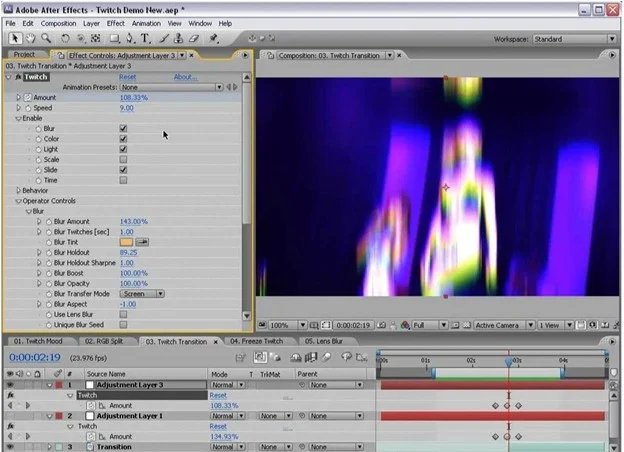
Task: Uncheck the Light enable checkbox
Action: click(123, 149)
